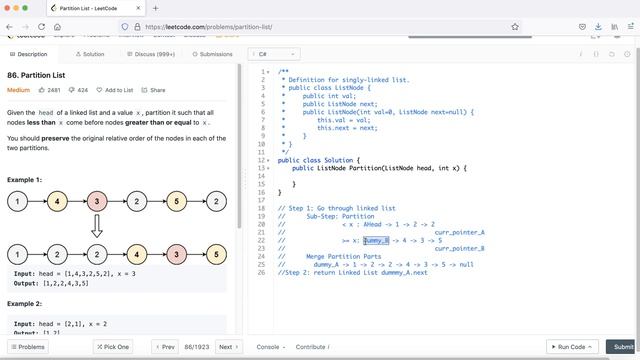Click the highlighted dummy_B text
640x360 pixels.
(x=376, y=240)
